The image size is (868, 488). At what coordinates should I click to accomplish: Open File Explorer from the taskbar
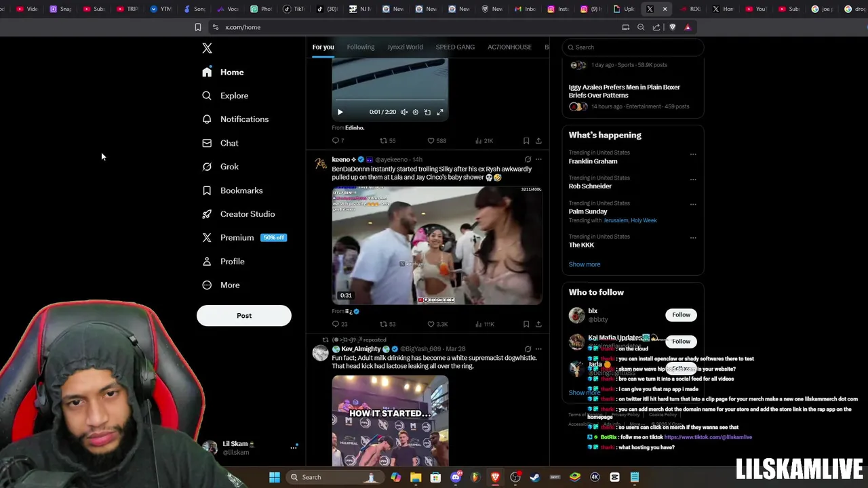click(x=416, y=477)
